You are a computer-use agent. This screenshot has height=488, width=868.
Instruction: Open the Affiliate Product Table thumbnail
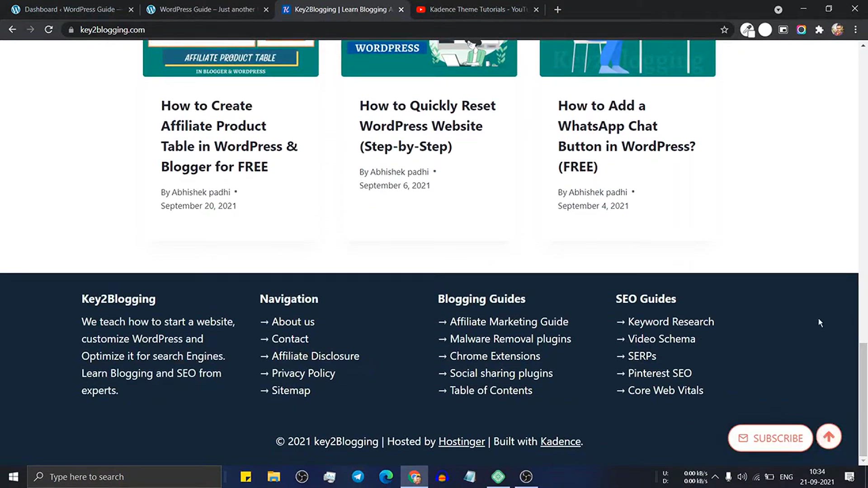(231, 58)
